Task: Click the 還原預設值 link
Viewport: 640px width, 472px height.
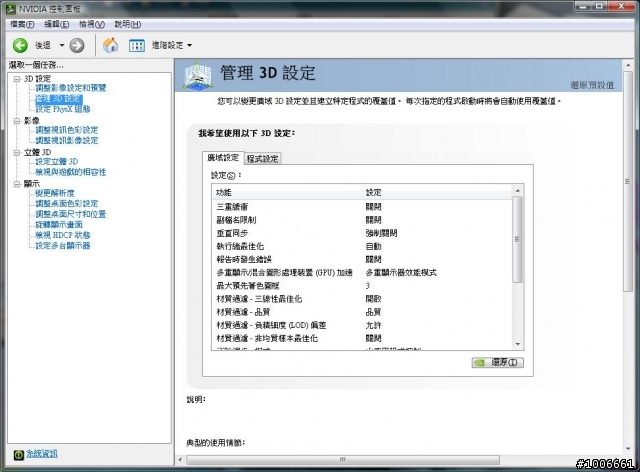Action: [x=592, y=85]
